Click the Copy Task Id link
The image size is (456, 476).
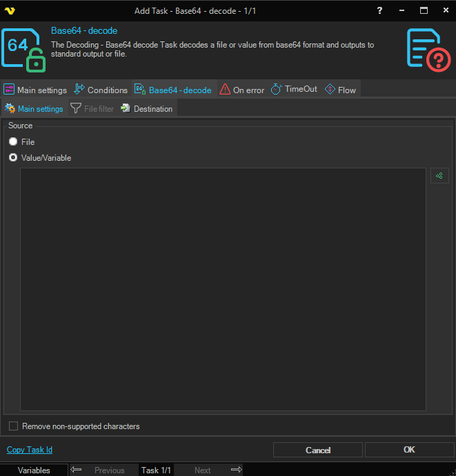[30, 450]
